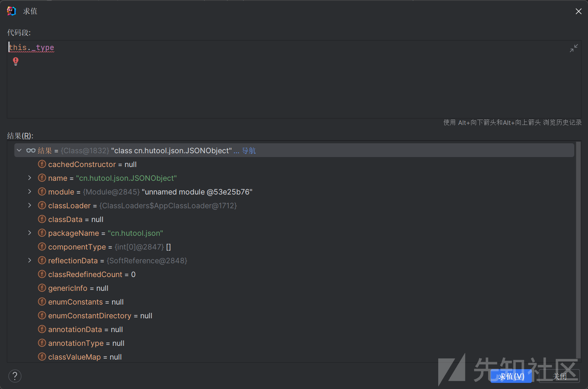Click the field icon of classData

42,219
